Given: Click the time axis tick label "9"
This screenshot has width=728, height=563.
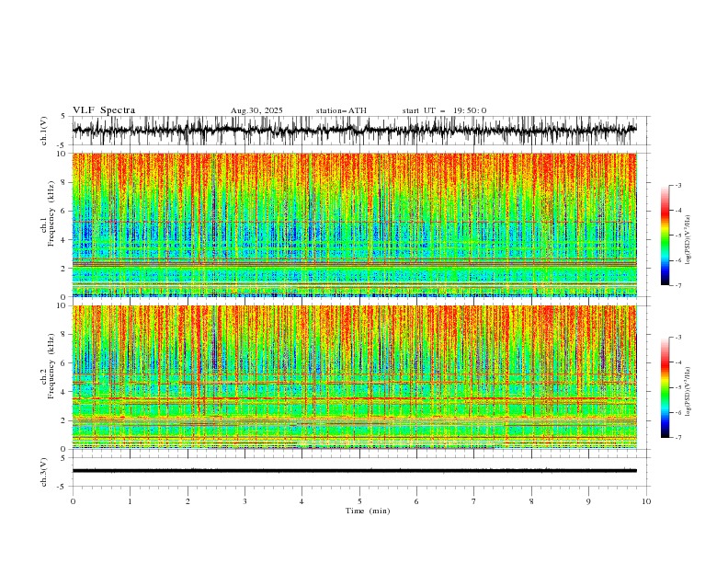Looking at the screenshot, I should [588, 501].
